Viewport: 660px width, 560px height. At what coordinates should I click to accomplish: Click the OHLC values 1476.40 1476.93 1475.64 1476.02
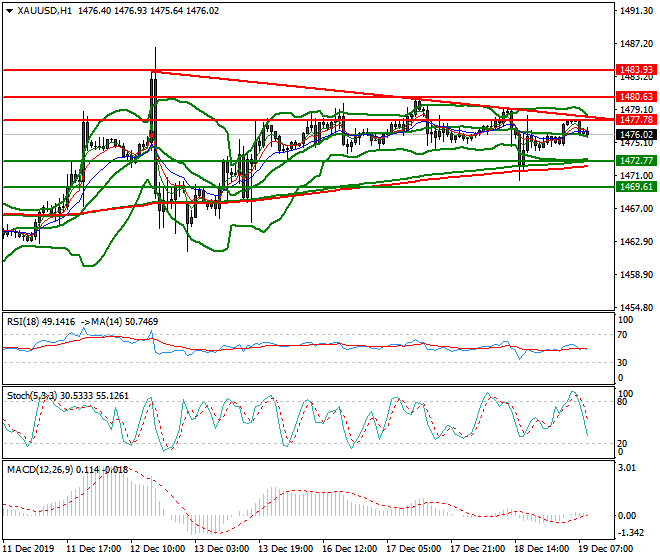click(149, 11)
